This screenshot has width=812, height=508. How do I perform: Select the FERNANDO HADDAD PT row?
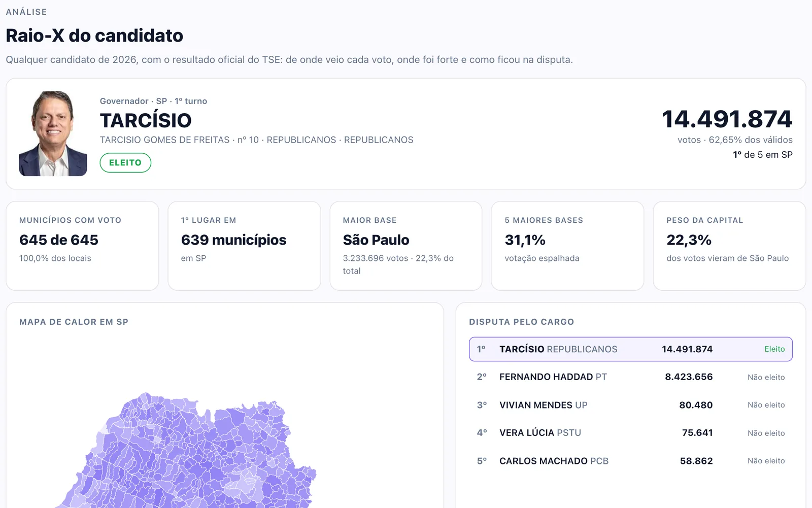pos(630,377)
